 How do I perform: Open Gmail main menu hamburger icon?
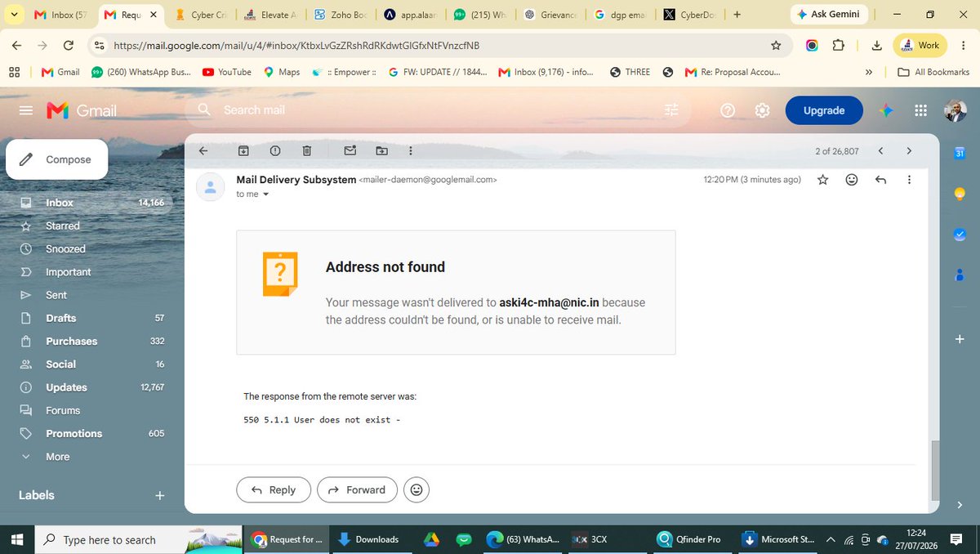(25, 110)
